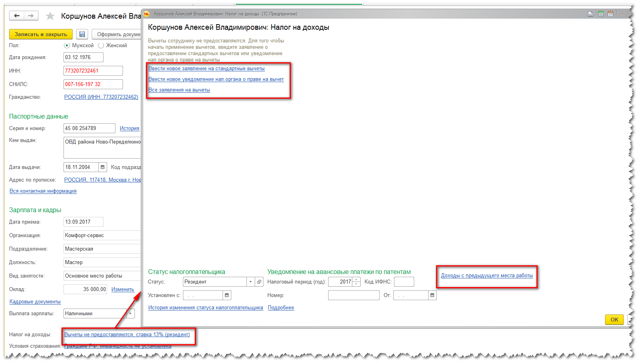Click the notification 'От' date field
The image size is (640, 364).
(x=411, y=295)
